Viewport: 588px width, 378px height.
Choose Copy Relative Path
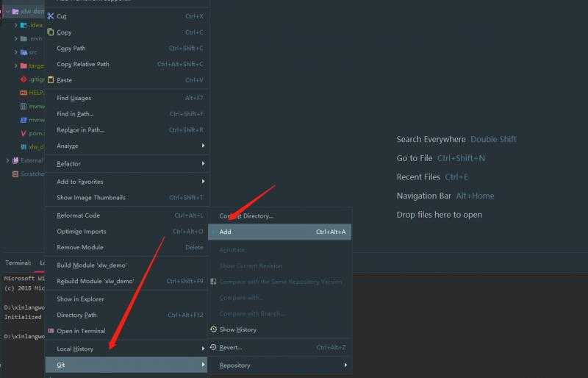[126, 64]
